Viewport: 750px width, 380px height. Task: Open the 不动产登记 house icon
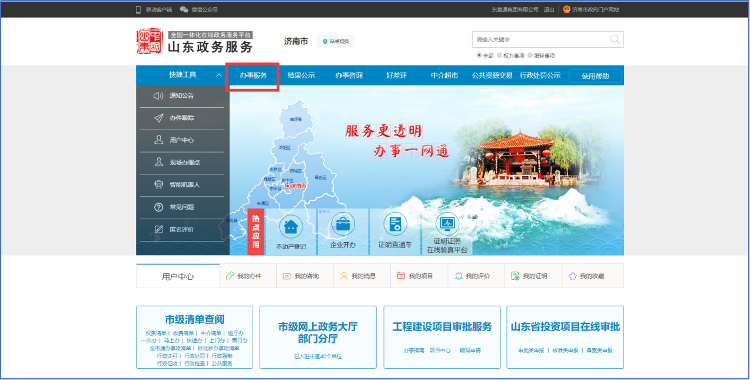(x=291, y=226)
